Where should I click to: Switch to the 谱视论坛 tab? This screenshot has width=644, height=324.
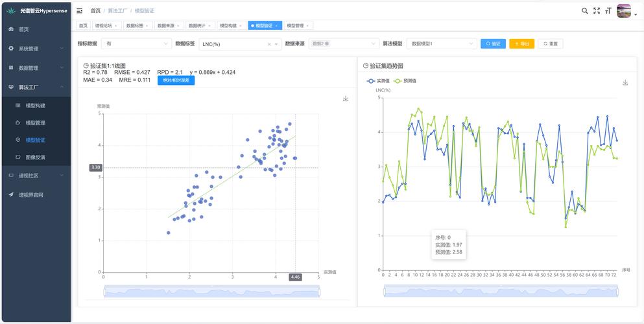pos(106,25)
